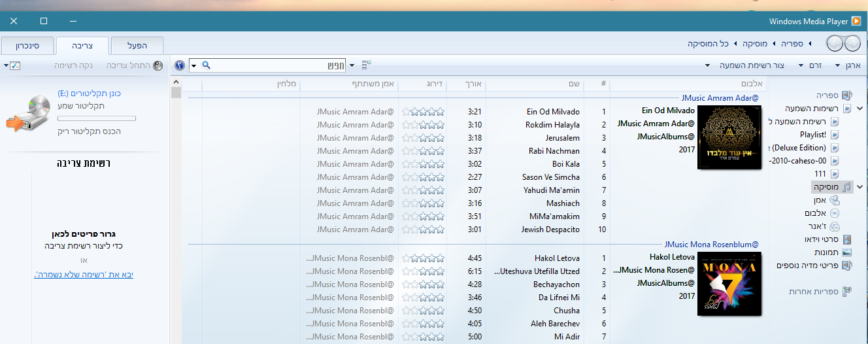Click the CD drive icon with orange arrow
Viewport: 868px width, 344px height.
pos(28,113)
